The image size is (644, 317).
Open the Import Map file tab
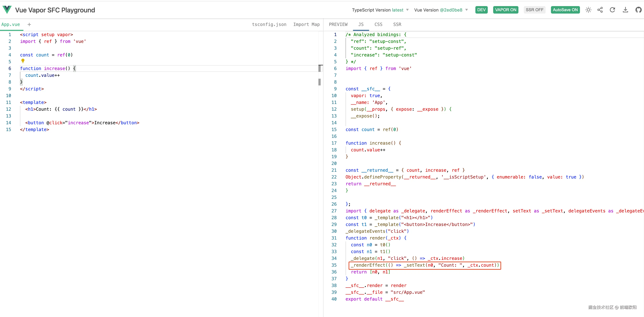(x=306, y=25)
